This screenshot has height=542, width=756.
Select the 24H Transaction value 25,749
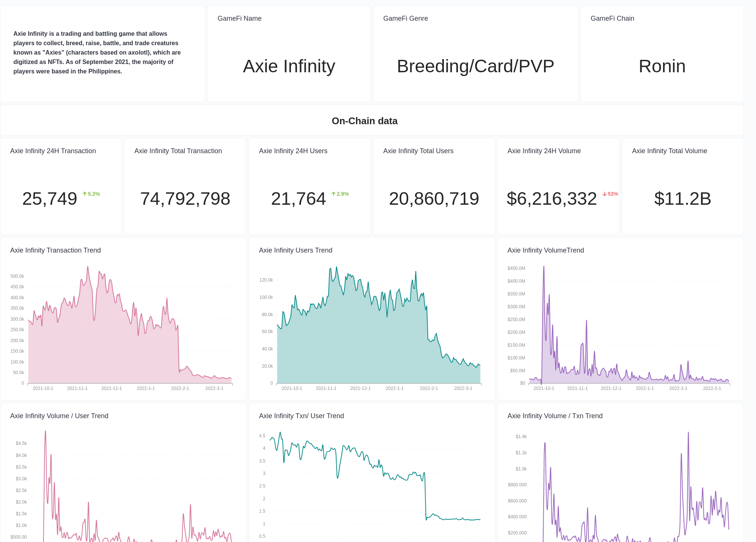pyautogui.click(x=49, y=199)
